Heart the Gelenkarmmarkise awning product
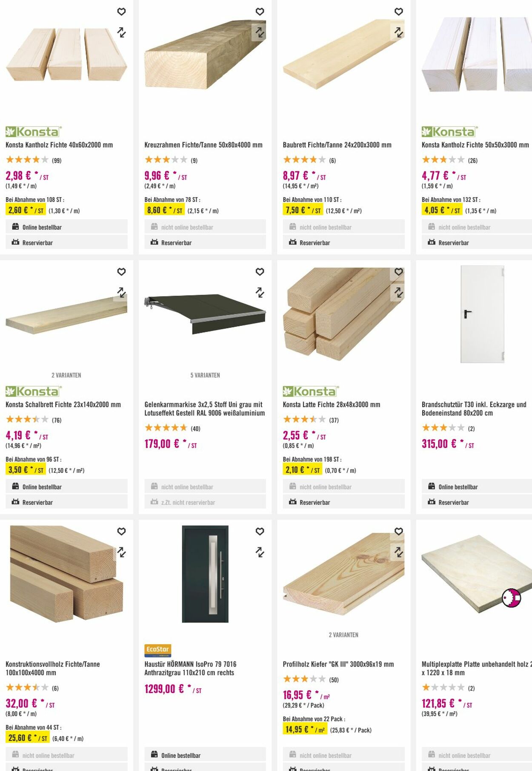This screenshot has height=771, width=532. click(260, 272)
